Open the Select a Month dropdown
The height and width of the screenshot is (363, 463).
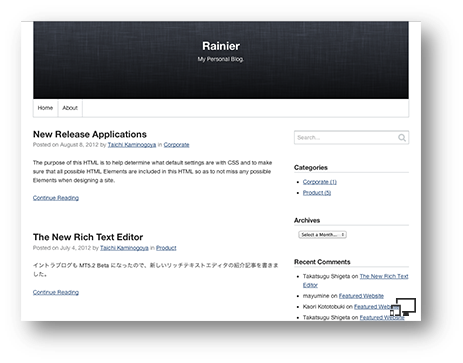pos(322,235)
